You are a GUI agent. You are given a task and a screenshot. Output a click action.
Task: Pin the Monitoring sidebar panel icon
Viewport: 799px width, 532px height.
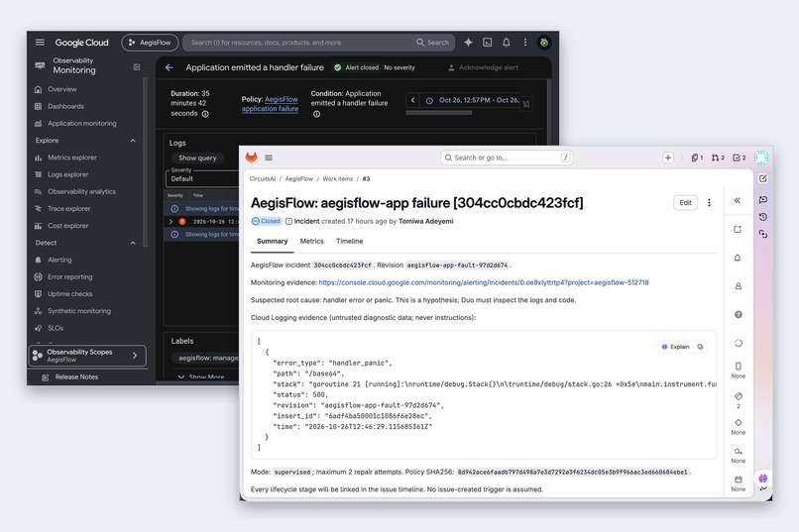point(137,66)
